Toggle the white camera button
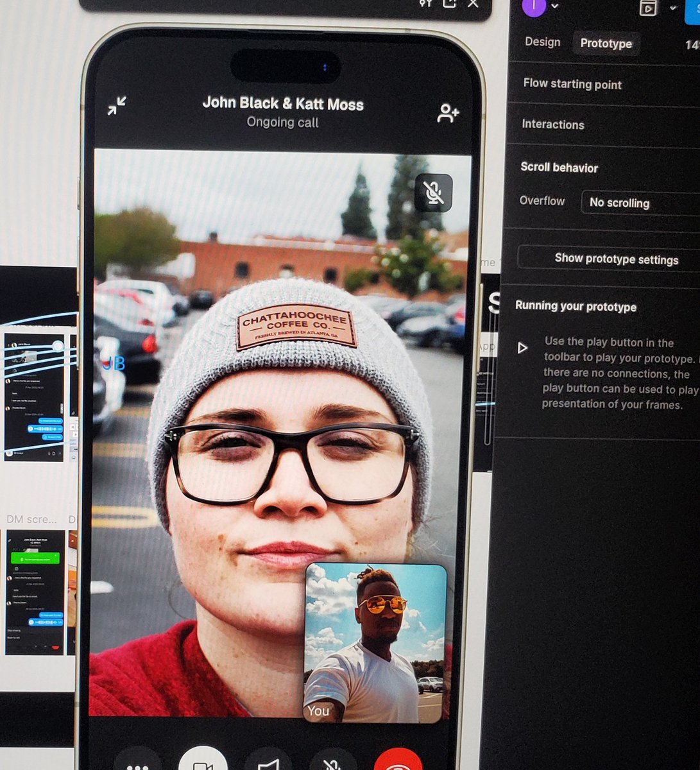 tap(203, 760)
